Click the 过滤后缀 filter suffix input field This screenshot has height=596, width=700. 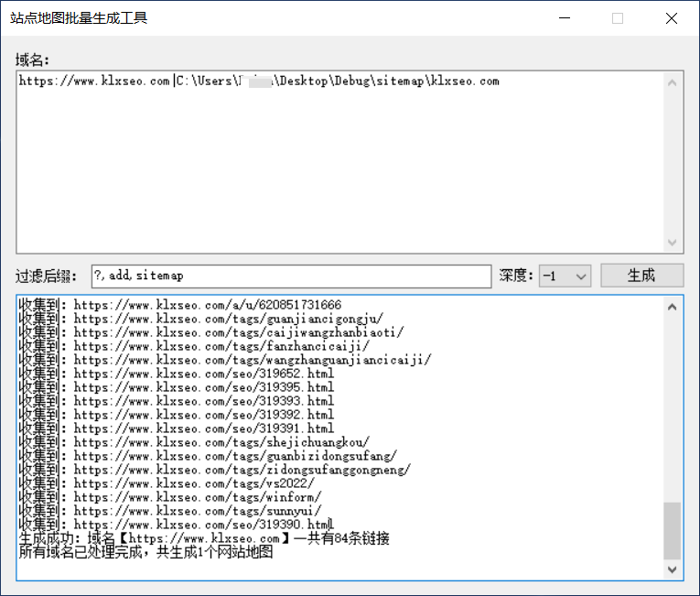(x=291, y=276)
